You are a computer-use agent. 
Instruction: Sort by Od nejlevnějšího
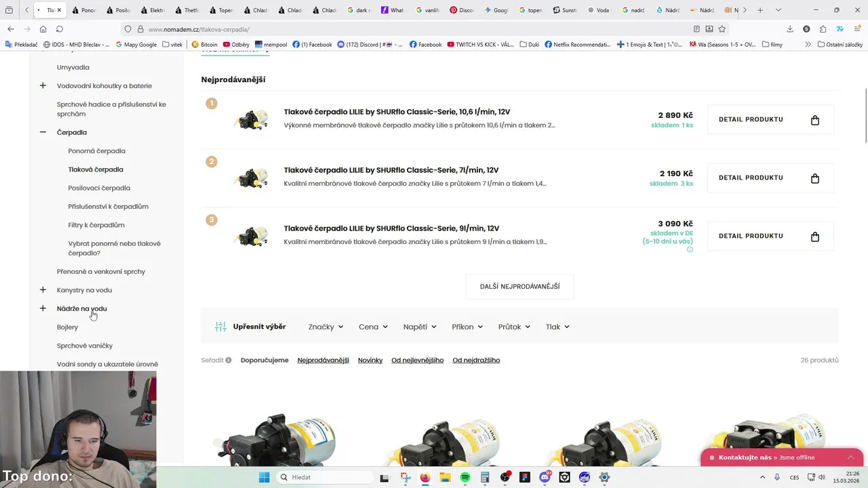click(417, 360)
